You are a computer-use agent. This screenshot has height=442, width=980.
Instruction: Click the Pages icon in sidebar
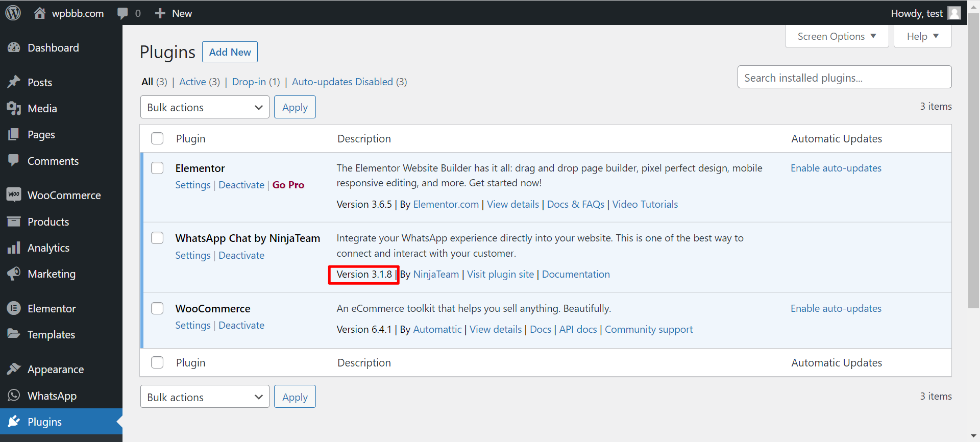pyautogui.click(x=14, y=134)
